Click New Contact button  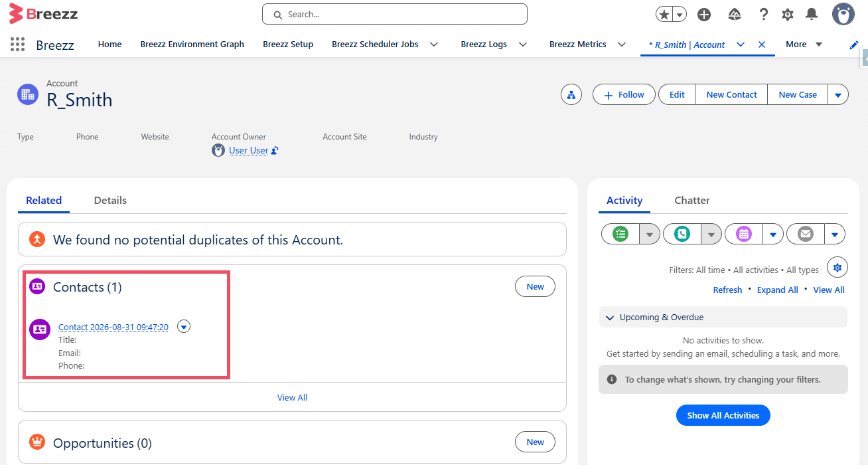pos(731,95)
